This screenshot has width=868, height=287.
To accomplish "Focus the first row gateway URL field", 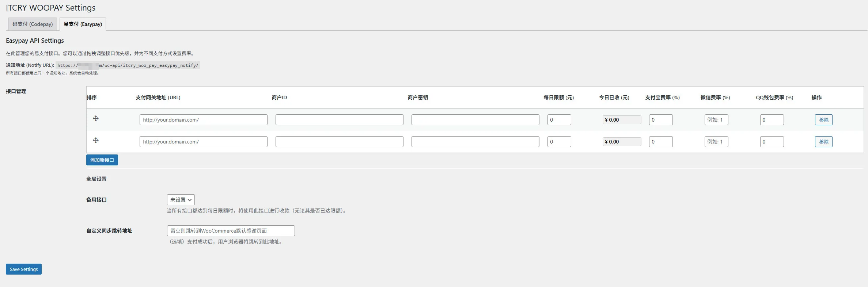I will [204, 120].
